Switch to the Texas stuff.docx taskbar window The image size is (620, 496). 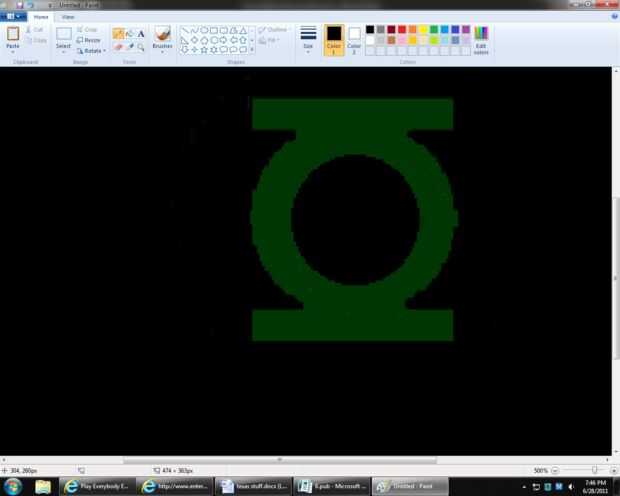(253, 487)
